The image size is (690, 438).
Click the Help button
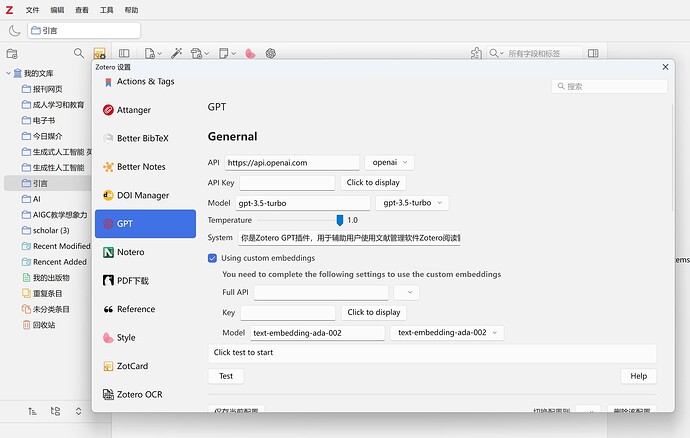click(639, 376)
